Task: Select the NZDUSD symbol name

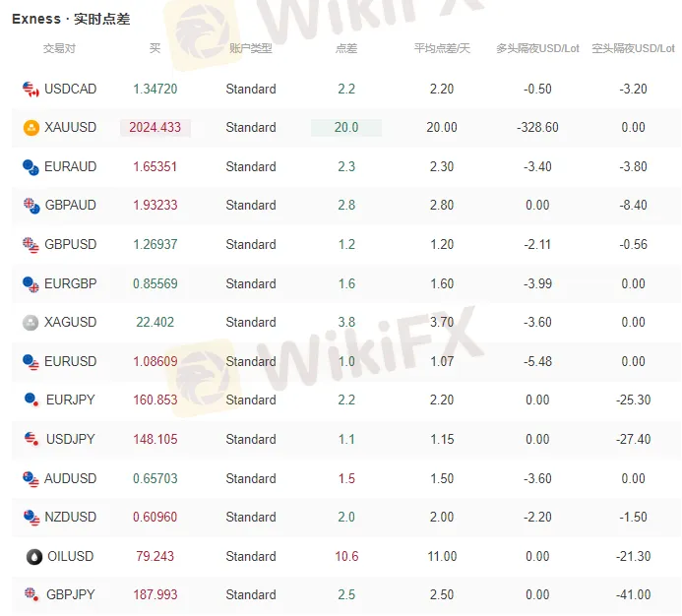Action: [x=71, y=517]
